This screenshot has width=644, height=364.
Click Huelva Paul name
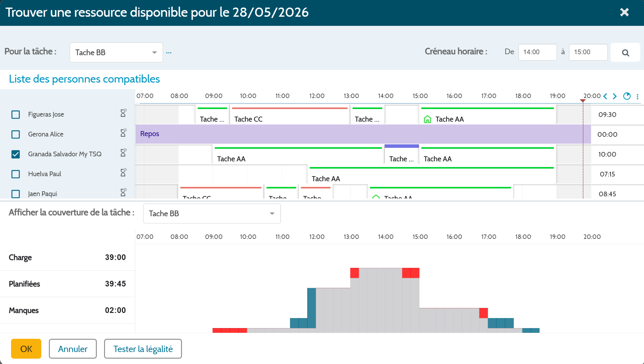pos(45,174)
